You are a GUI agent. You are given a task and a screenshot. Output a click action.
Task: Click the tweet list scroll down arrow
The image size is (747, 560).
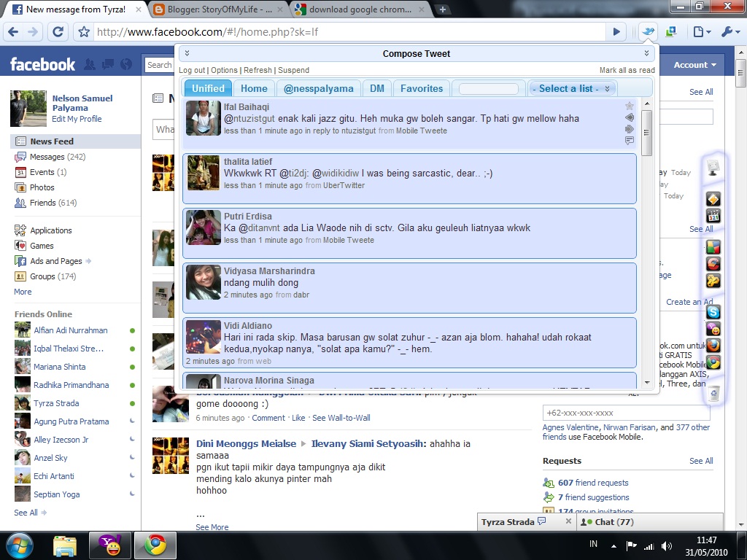pyautogui.click(x=646, y=382)
